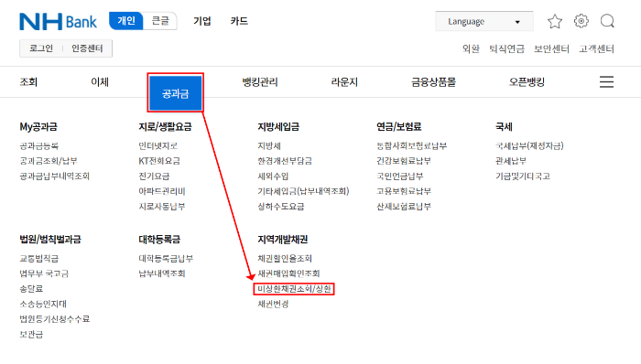Click the 인증센터 button
The image size is (641, 364).
(87, 48)
